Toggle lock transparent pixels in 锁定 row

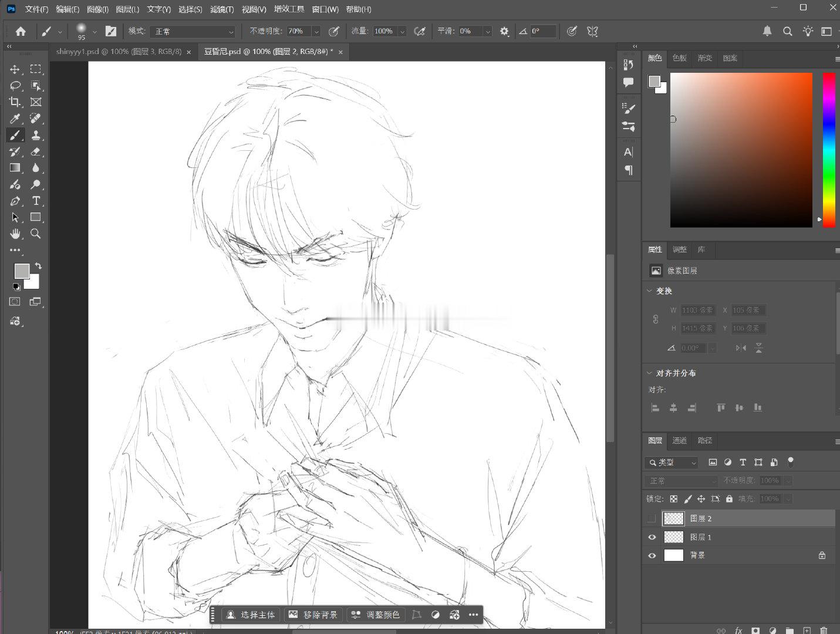pos(673,499)
